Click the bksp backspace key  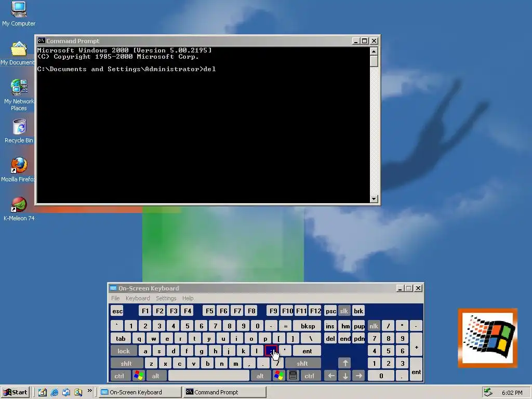point(308,326)
